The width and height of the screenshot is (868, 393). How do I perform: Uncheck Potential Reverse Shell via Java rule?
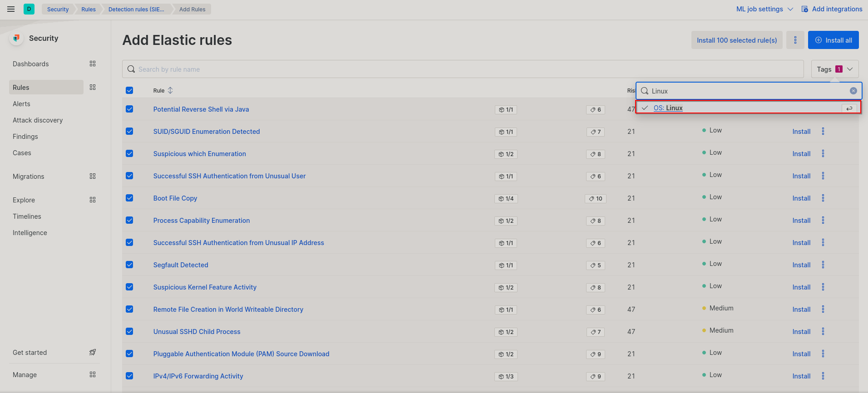point(129,109)
